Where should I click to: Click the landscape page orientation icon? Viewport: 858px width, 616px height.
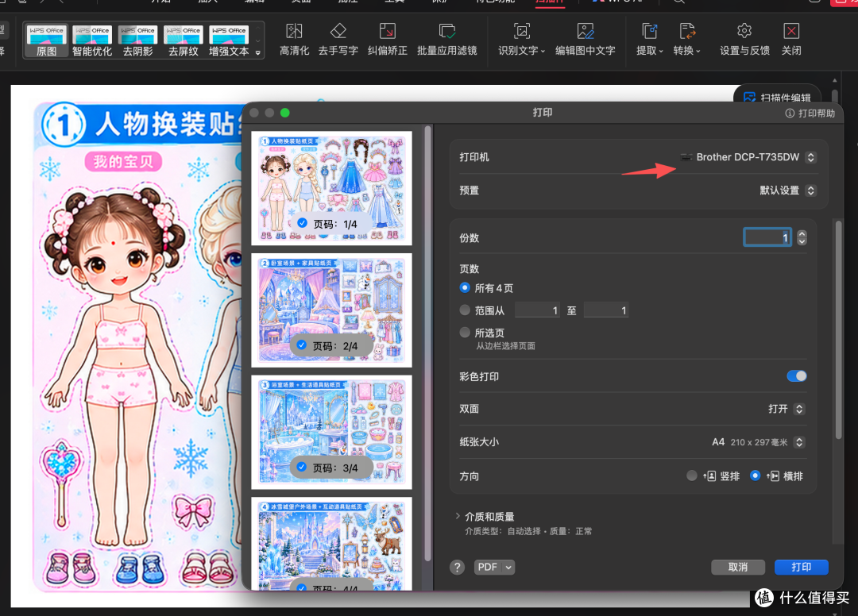[773, 476]
